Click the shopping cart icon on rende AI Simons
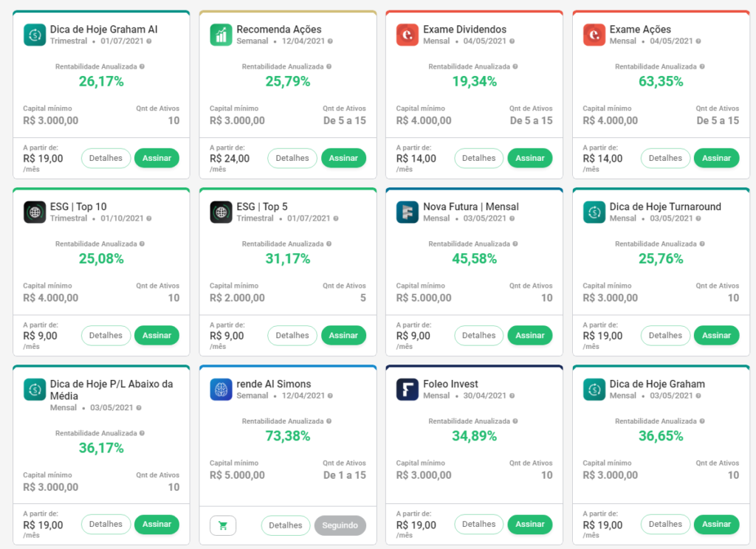The width and height of the screenshot is (756, 549). coord(223,525)
